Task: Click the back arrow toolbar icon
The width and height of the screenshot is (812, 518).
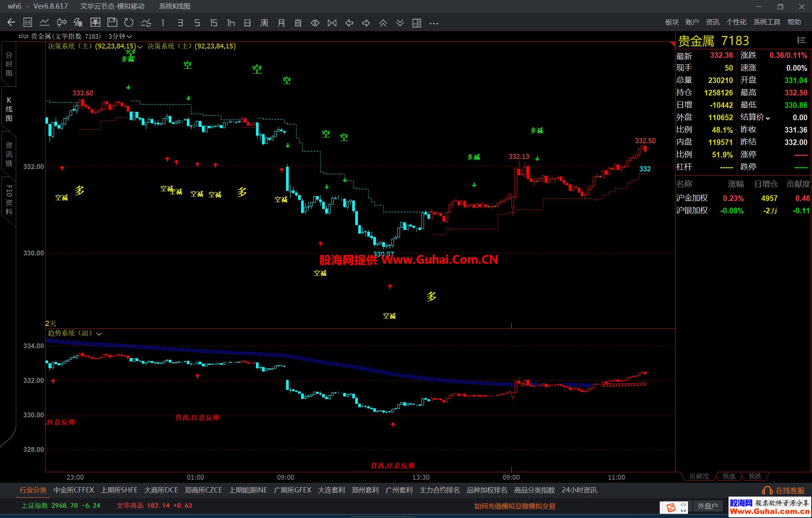Action: click(11, 23)
